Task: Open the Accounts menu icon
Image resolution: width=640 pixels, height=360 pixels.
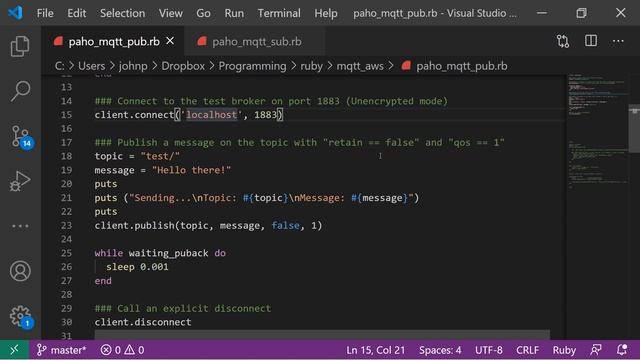Action: point(20,271)
